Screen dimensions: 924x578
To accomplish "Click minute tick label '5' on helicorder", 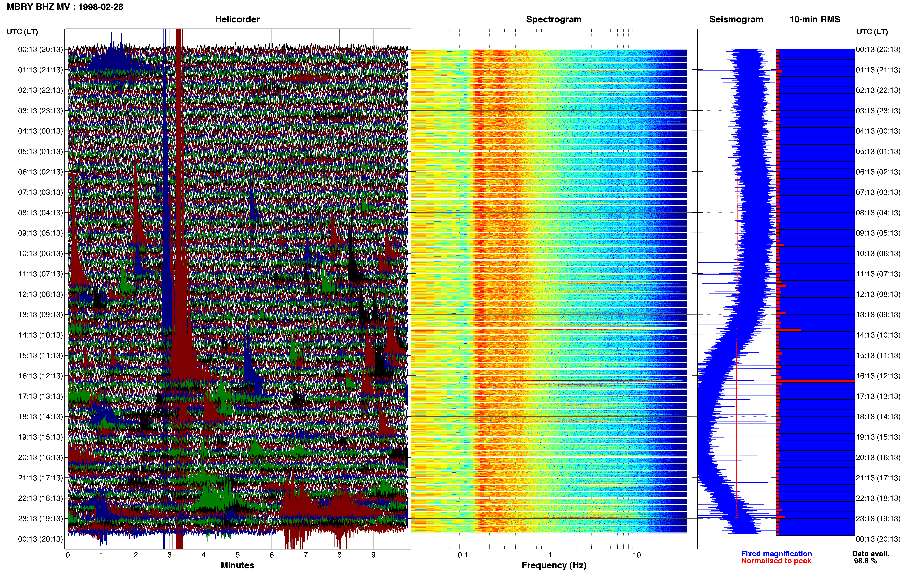I will point(238,555).
